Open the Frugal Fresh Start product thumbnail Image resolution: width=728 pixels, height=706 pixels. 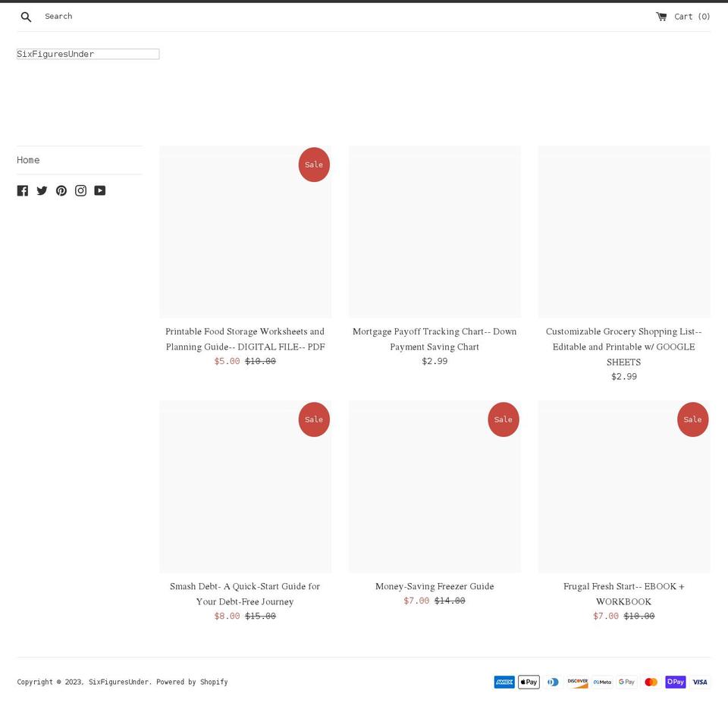pyautogui.click(x=623, y=486)
